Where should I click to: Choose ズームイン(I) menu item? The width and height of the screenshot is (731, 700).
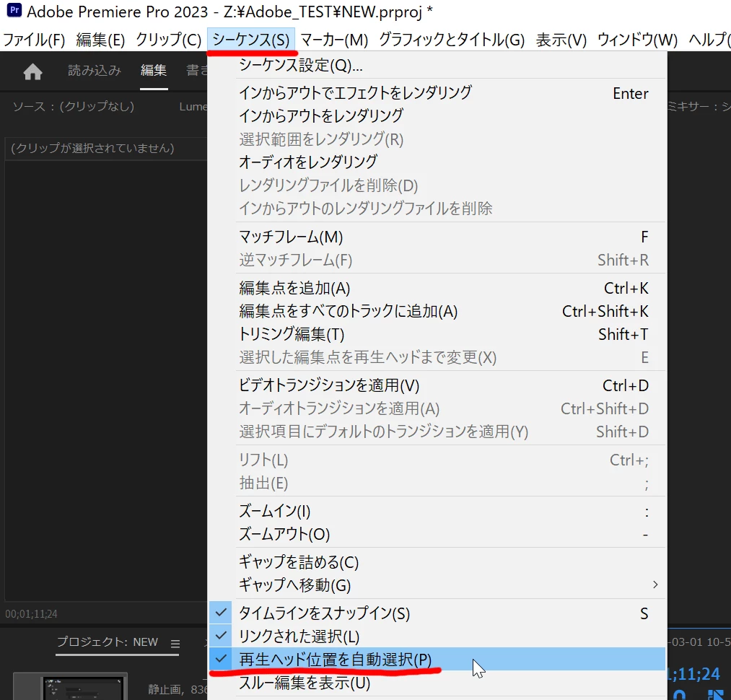(437, 512)
